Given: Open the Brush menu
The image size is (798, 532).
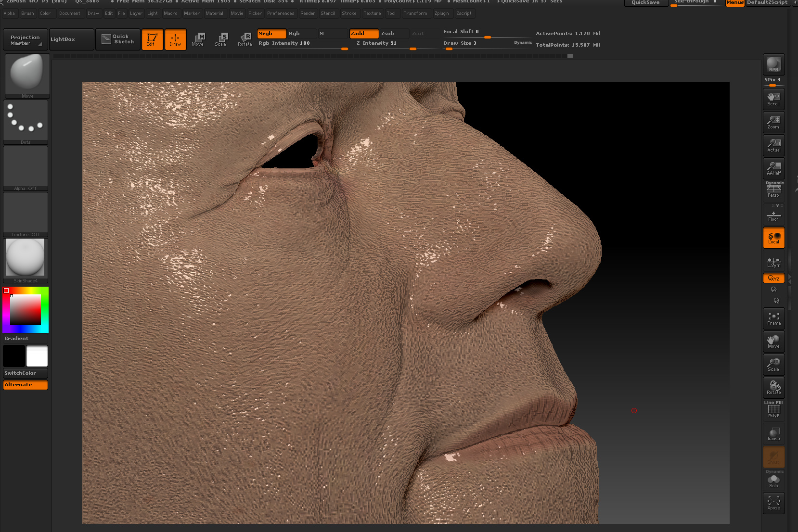Looking at the screenshot, I should tap(27, 13).
